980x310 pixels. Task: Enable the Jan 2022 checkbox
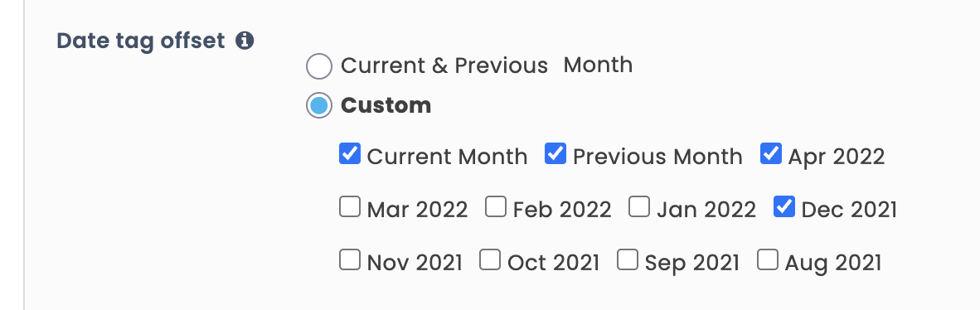coord(639,206)
